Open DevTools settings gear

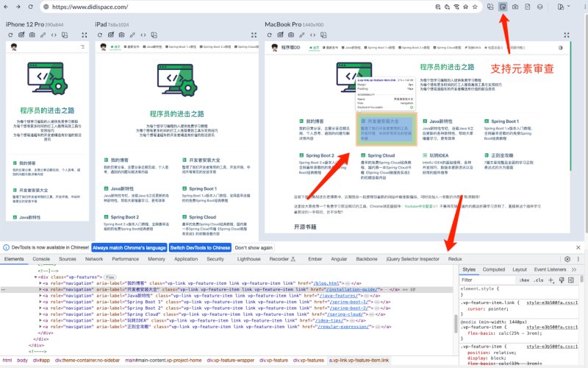click(x=567, y=259)
